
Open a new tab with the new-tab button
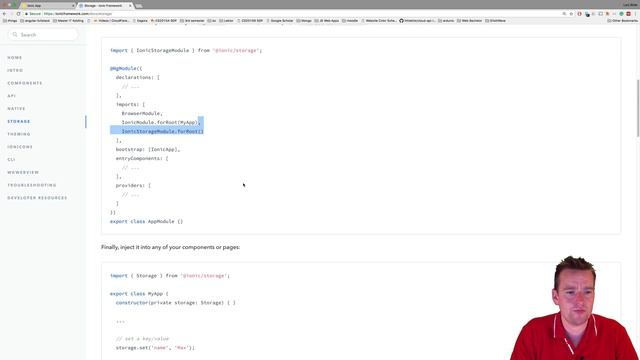pyautogui.click(x=139, y=6)
